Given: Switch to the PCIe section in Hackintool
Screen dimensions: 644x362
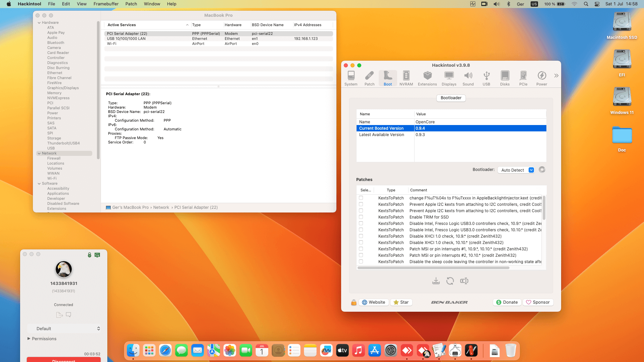Looking at the screenshot, I should click(523, 78).
